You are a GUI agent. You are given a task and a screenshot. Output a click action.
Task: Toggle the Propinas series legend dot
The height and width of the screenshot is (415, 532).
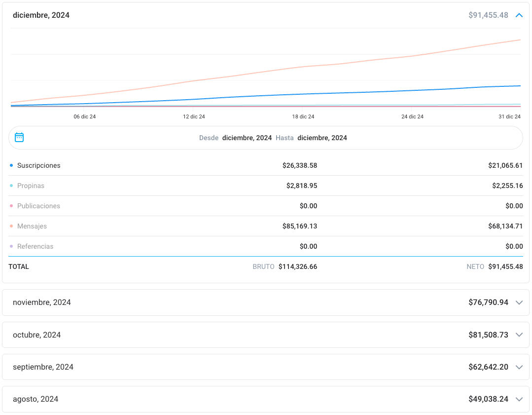click(x=11, y=186)
